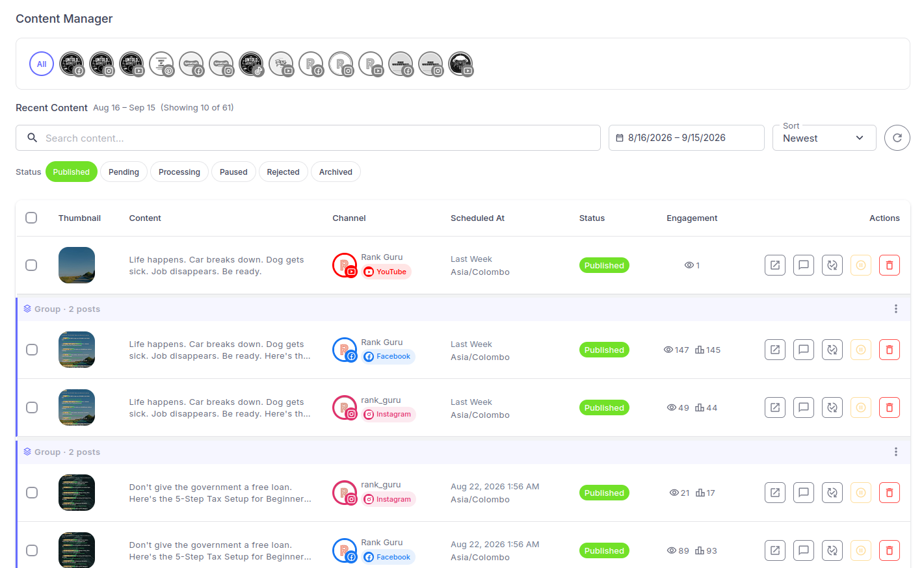Open comments for the 147-view Facebook post
Screen dimensions: 924x568
(804, 350)
